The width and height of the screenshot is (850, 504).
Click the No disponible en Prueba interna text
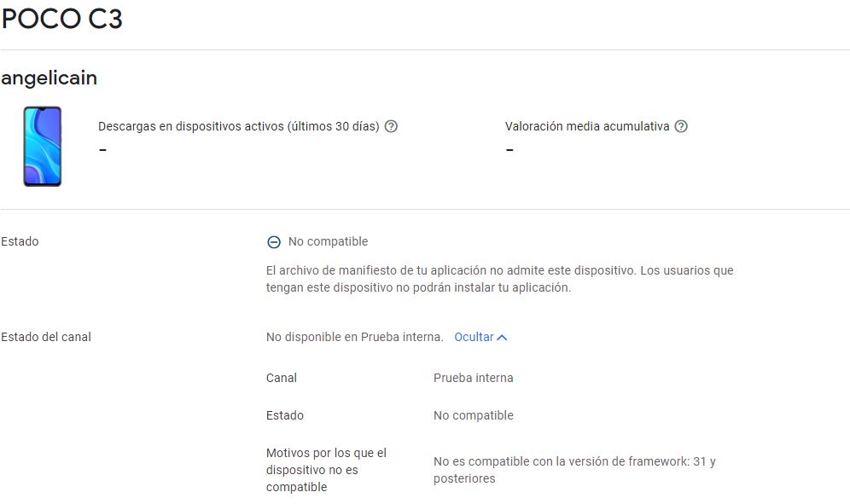(x=354, y=337)
